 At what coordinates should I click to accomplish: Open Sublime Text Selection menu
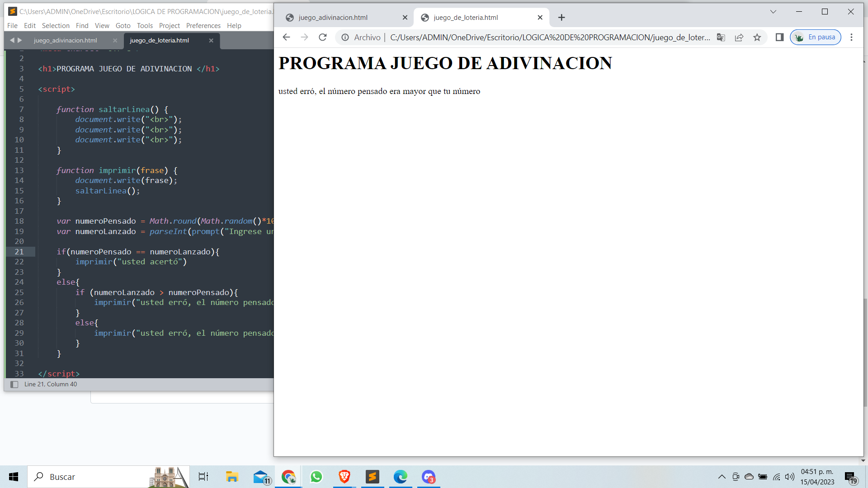pos(56,25)
